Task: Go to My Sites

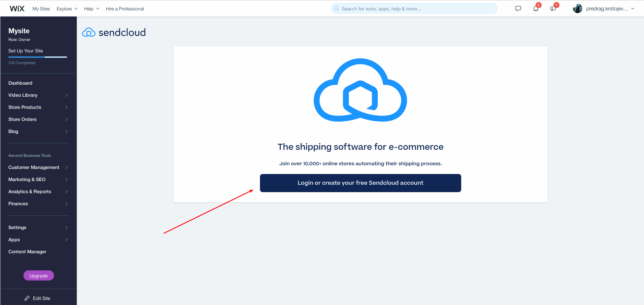Action: point(41,9)
